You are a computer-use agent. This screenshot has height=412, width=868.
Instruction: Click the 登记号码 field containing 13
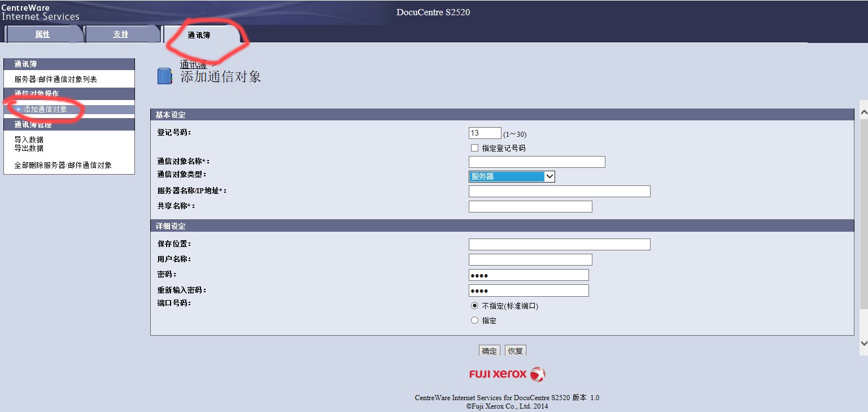[485, 133]
